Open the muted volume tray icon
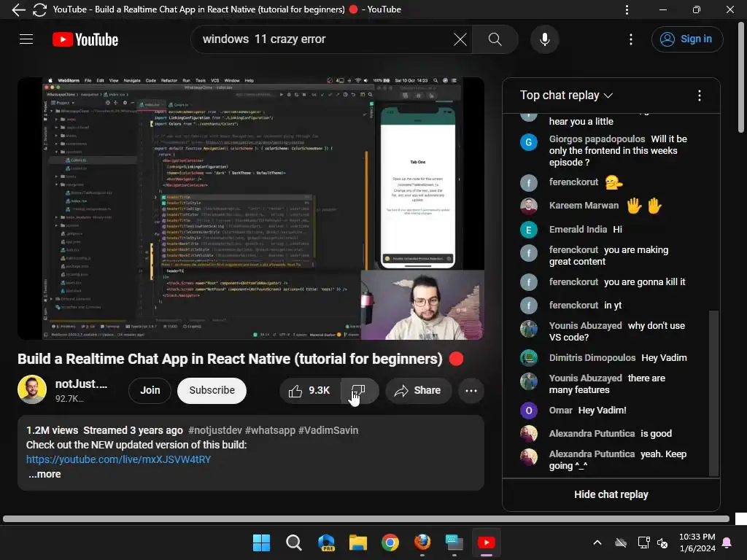Screen dimensions: 747x560 click(662, 542)
